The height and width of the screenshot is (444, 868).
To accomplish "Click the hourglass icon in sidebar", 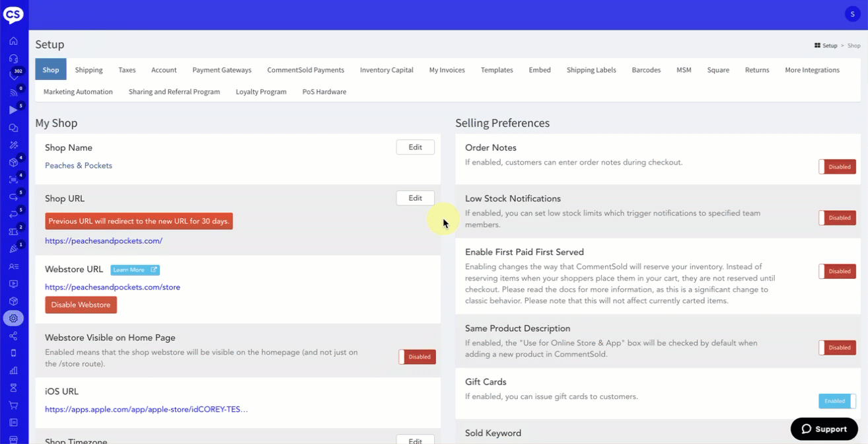I will pos(13,388).
